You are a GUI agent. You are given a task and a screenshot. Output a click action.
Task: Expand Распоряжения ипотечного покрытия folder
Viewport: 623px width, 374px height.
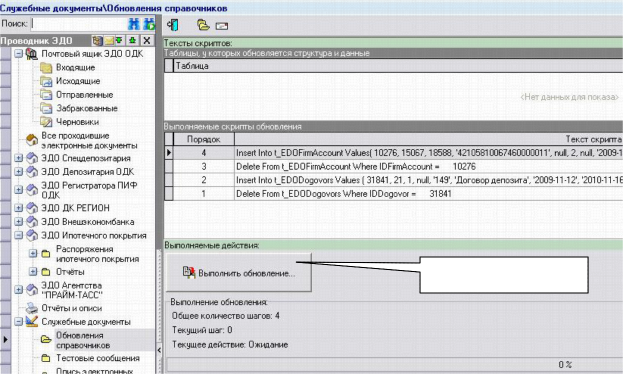point(33,254)
